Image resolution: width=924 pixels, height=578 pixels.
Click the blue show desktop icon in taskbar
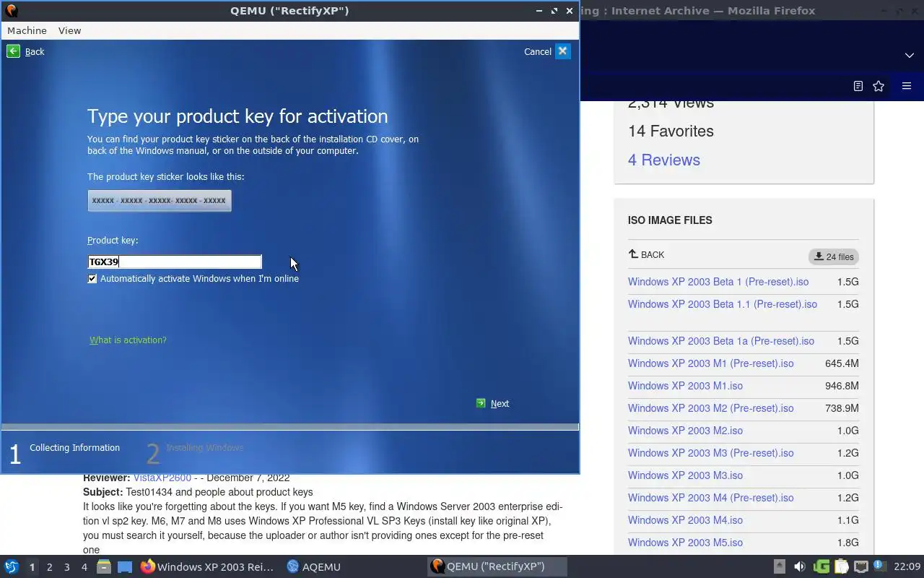pyautogui.click(x=125, y=566)
